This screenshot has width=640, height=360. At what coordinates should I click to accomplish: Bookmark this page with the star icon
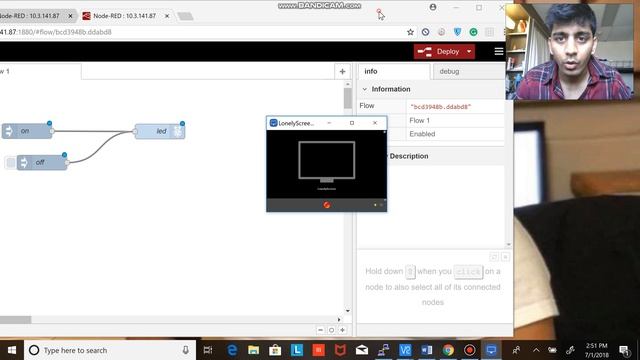point(410,32)
